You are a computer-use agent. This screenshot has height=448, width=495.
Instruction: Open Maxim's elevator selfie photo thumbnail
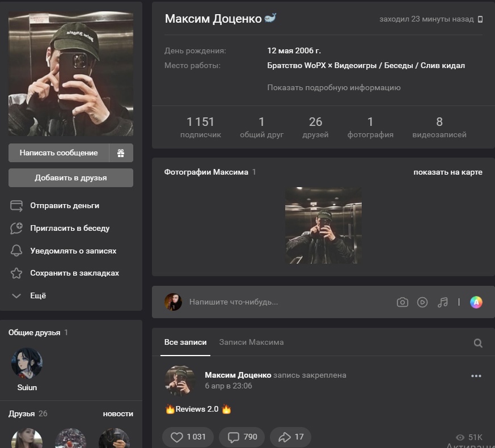click(323, 226)
